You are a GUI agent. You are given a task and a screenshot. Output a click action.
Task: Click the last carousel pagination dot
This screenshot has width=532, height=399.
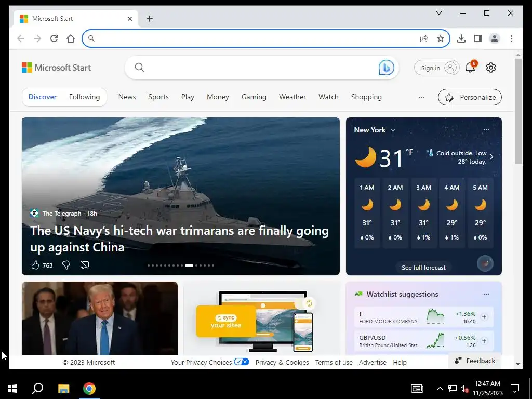(x=212, y=265)
